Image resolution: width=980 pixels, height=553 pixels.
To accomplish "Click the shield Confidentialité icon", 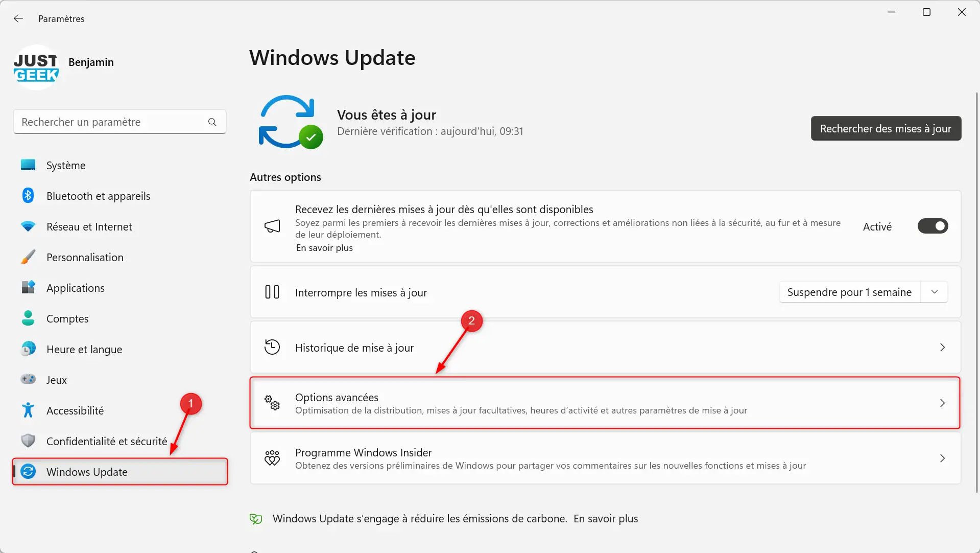I will [28, 441].
